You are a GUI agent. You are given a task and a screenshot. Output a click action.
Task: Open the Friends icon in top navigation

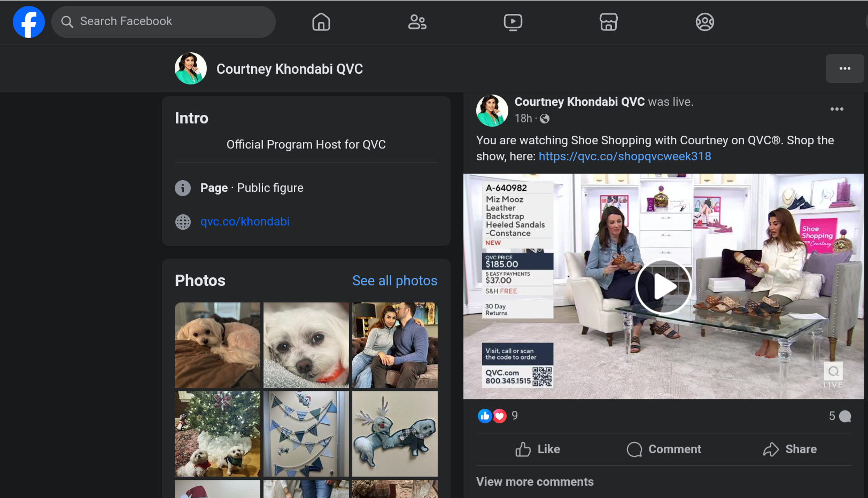[x=417, y=22]
